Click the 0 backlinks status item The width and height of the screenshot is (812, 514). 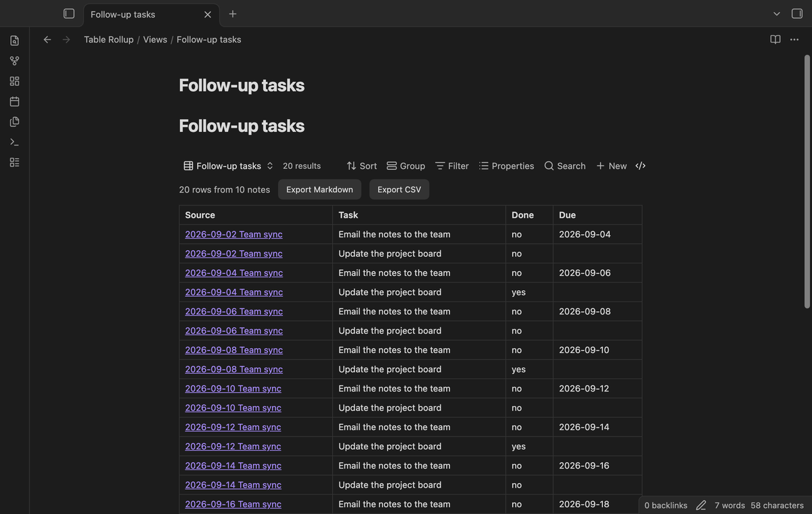(666, 505)
